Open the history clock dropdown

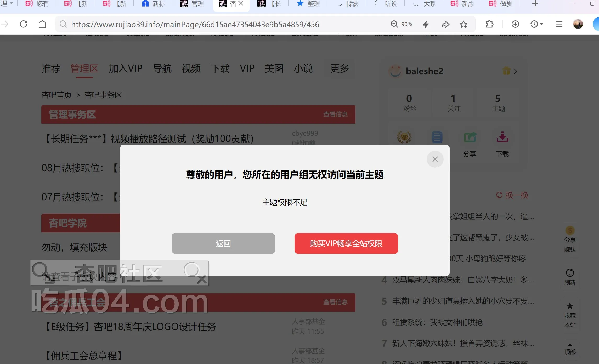pyautogui.click(x=536, y=24)
